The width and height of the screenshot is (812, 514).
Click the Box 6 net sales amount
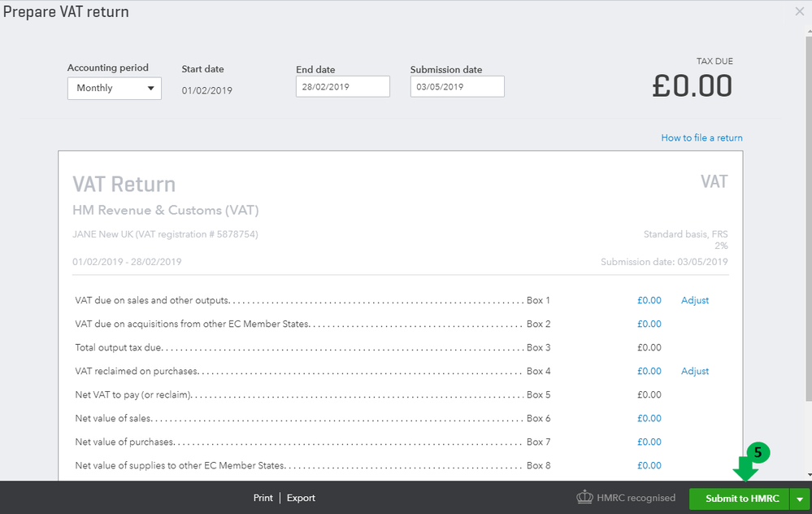click(649, 418)
